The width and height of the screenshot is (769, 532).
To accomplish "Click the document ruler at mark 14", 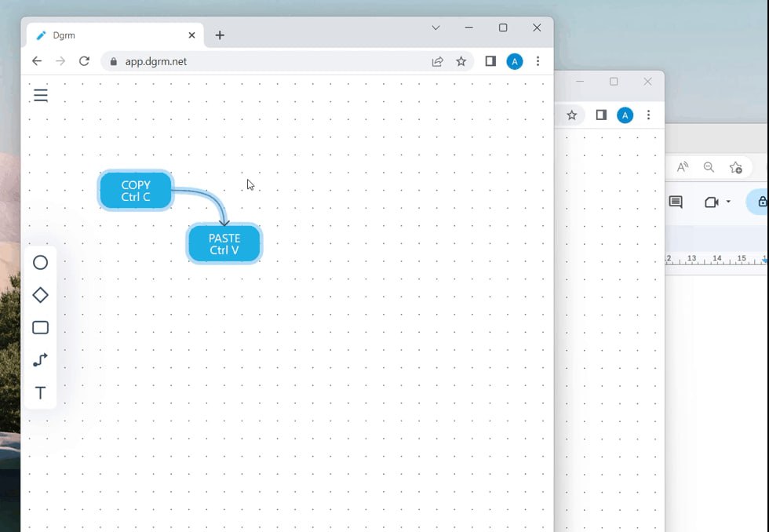I will point(717,258).
